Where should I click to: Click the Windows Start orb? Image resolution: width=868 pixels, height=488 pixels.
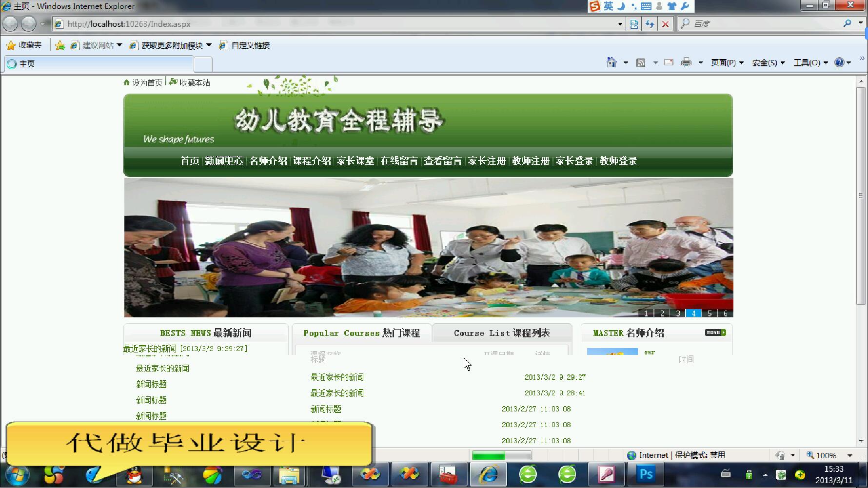[x=17, y=475]
